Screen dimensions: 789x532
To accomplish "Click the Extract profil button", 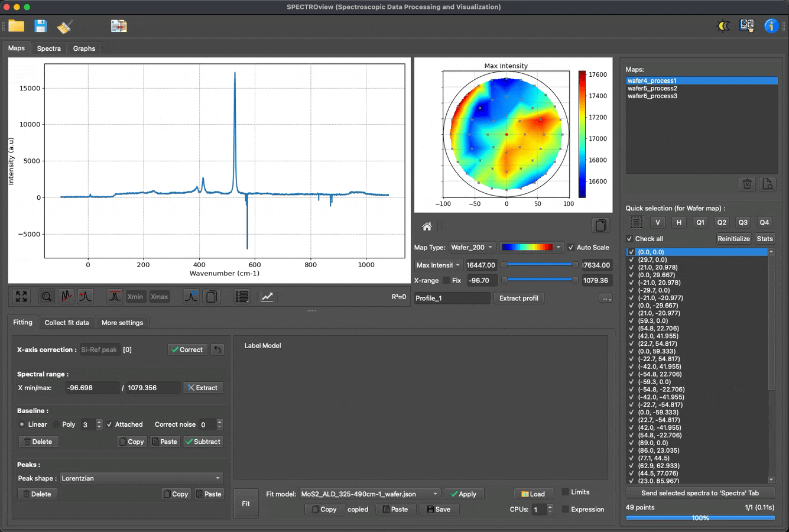I will click(518, 298).
